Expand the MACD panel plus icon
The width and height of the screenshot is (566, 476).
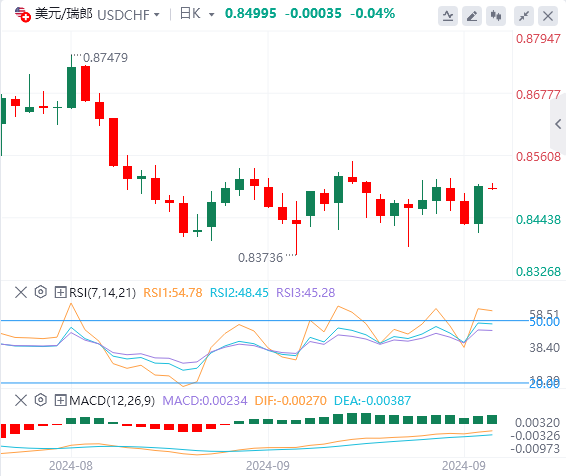point(60,400)
